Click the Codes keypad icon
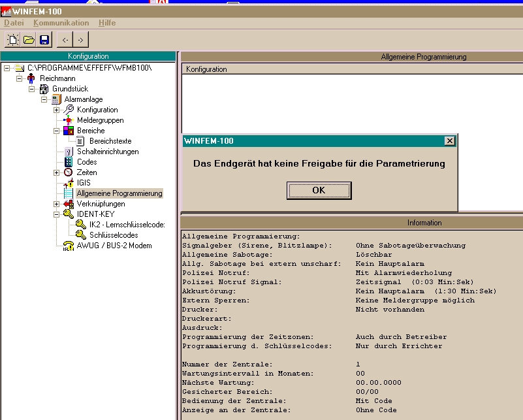Image resolution: width=523 pixels, height=420 pixels. 69,162
